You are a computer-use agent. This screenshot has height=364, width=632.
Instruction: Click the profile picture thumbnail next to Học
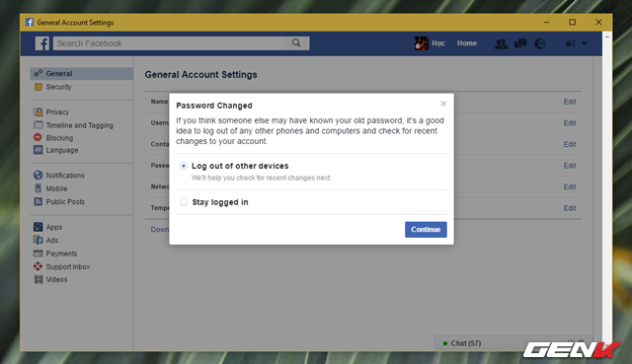click(422, 43)
